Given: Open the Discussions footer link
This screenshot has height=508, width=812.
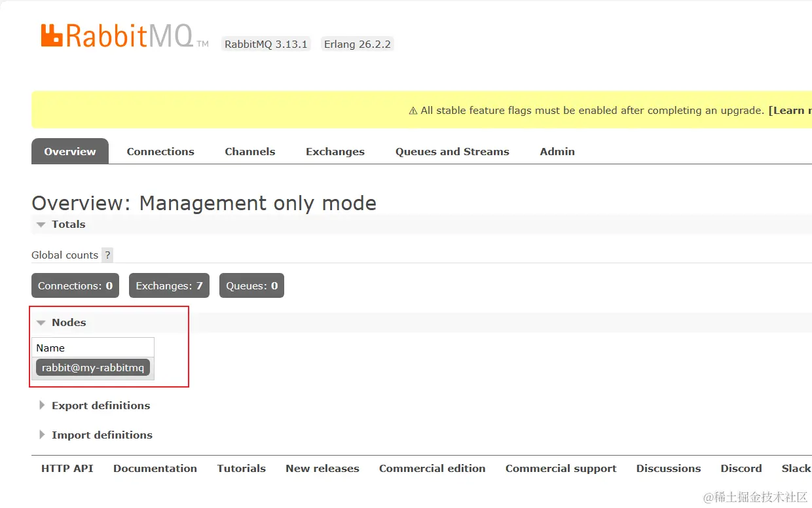Looking at the screenshot, I should pyautogui.click(x=669, y=468).
